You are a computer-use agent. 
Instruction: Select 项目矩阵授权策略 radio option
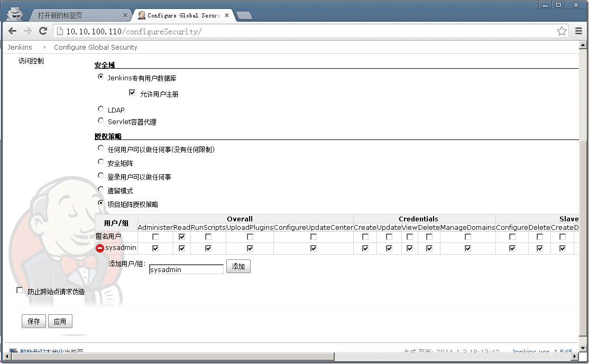100,203
